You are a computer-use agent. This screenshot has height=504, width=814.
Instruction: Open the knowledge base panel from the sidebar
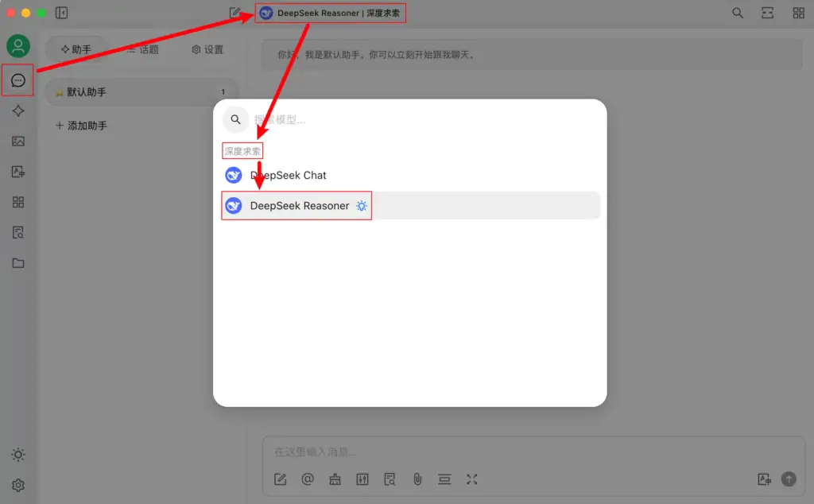17,232
